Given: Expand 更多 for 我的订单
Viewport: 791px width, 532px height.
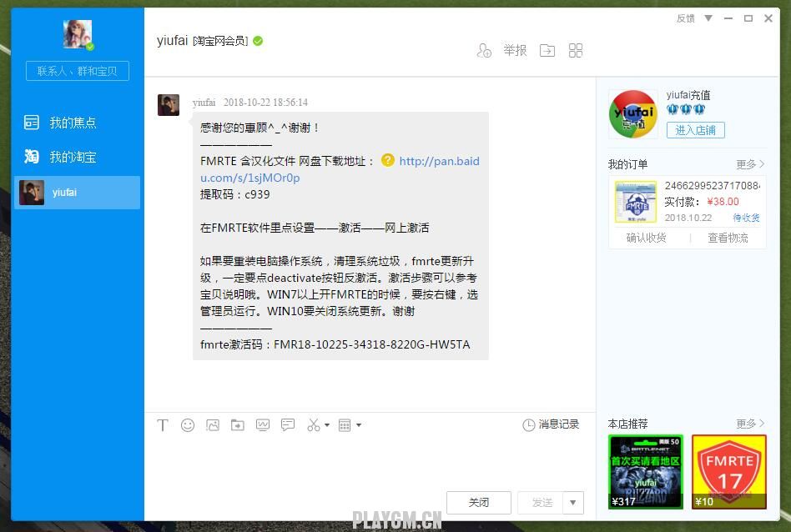Looking at the screenshot, I should (750, 164).
